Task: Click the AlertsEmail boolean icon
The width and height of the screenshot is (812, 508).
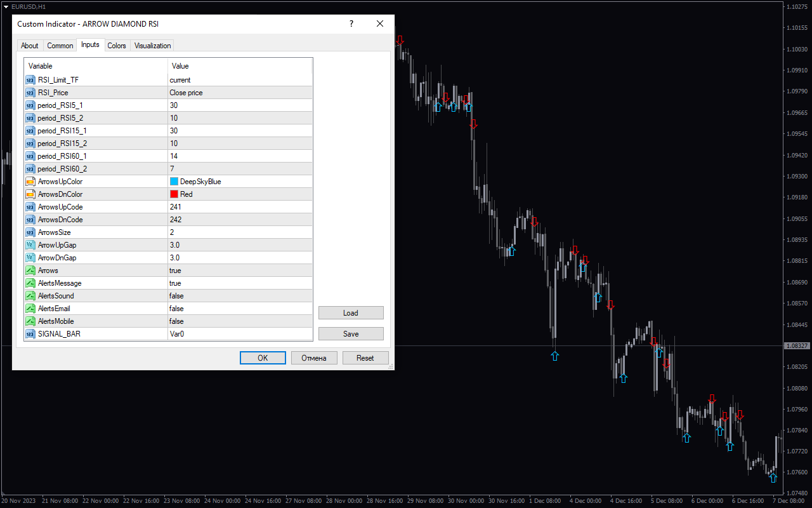Action: pyautogui.click(x=30, y=309)
